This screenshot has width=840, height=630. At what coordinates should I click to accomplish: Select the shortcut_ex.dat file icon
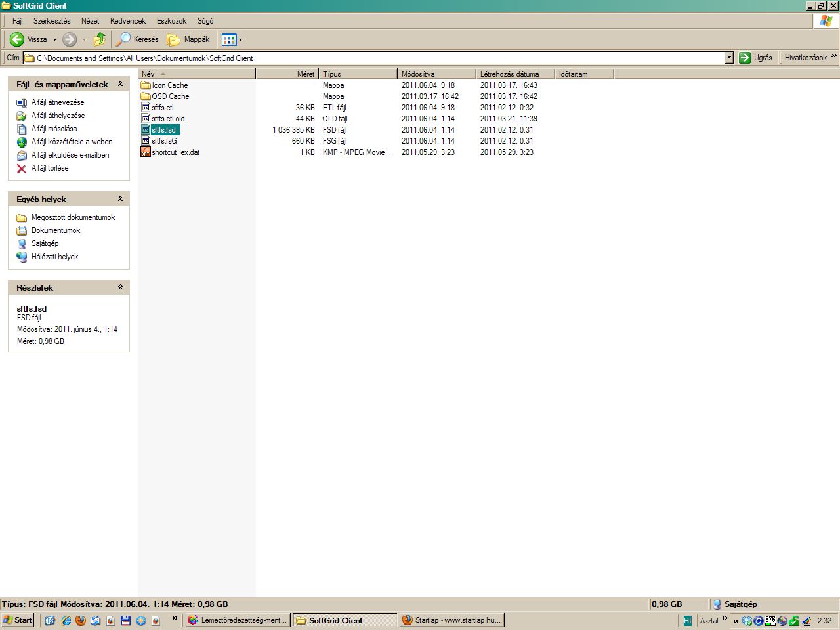146,152
